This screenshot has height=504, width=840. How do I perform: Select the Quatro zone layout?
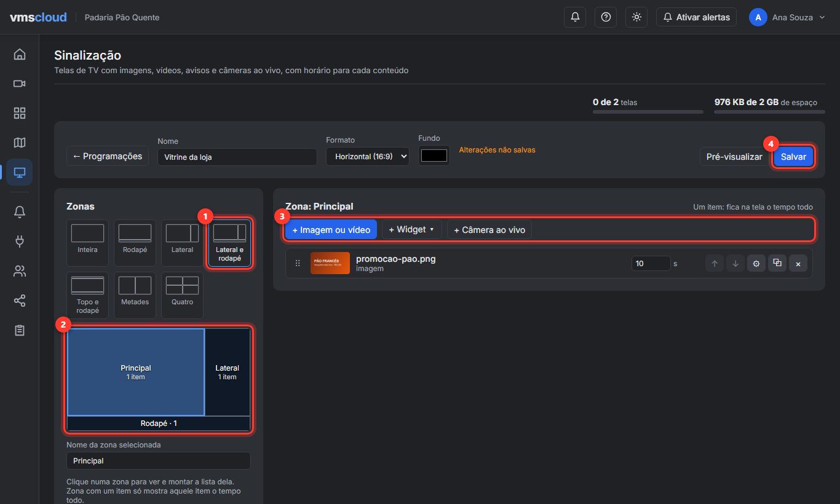(x=182, y=295)
